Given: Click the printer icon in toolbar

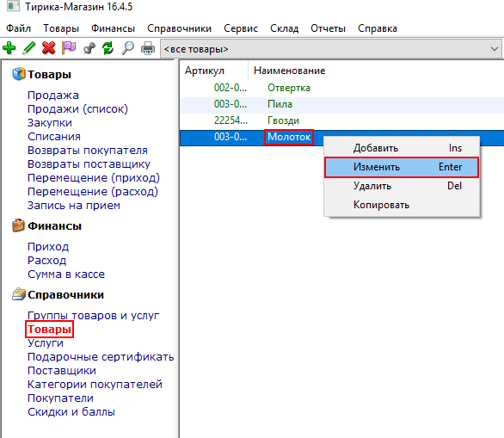Looking at the screenshot, I should pos(148,48).
